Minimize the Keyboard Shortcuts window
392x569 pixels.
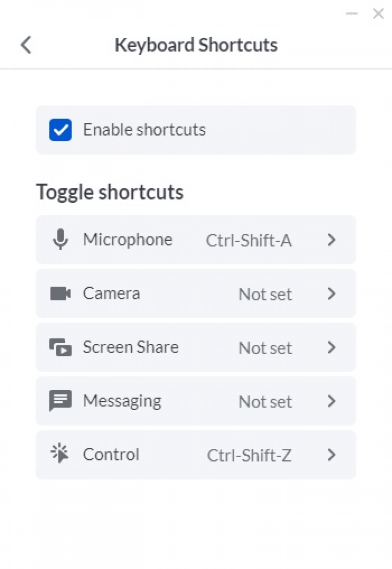[x=352, y=14]
